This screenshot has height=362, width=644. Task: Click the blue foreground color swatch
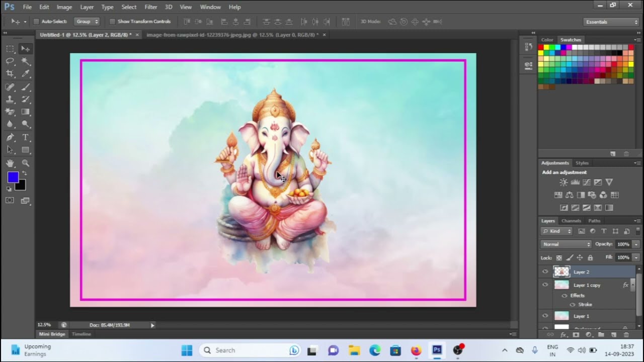12,176
